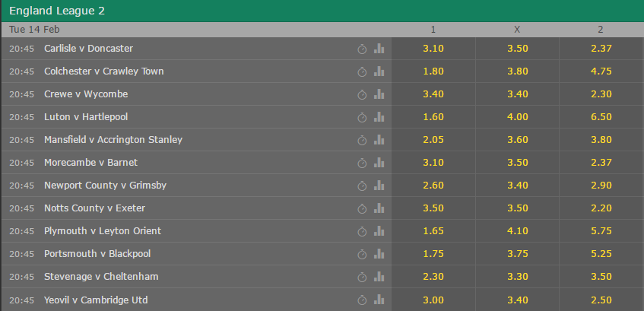
Task: Pick draw odds 4.10 for Plymouth match
Action: tap(517, 231)
